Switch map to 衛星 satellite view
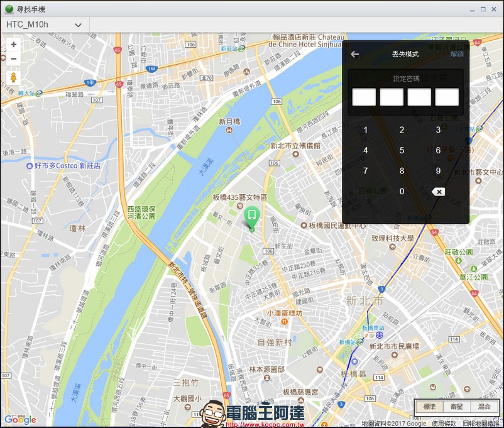The image size is (504, 428). (457, 407)
